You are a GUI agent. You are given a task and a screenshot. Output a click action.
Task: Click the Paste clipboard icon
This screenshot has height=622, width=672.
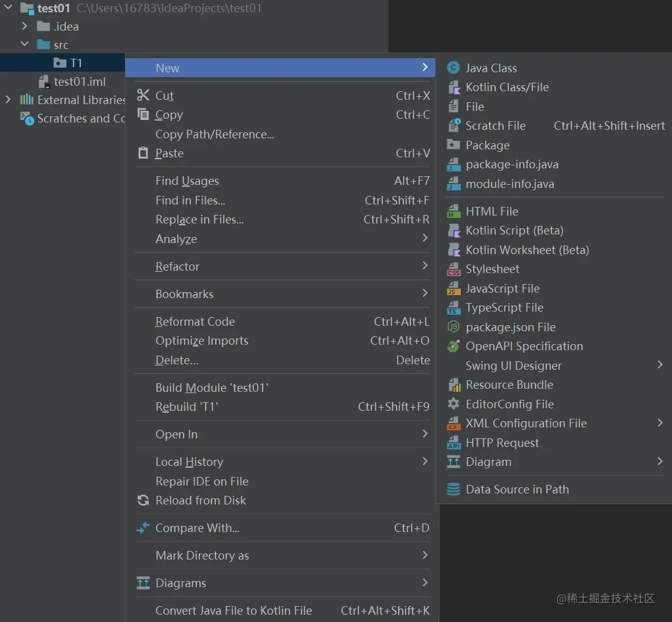pyautogui.click(x=143, y=152)
